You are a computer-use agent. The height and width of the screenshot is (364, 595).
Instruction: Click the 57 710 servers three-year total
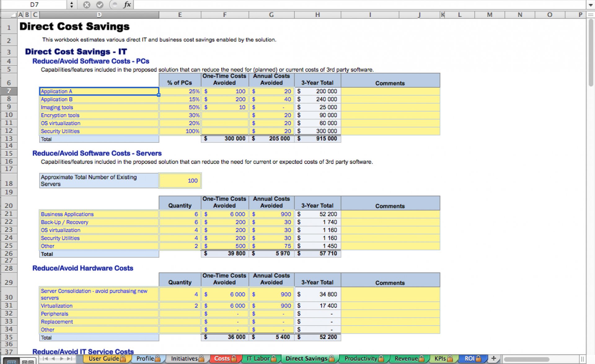coord(318,254)
